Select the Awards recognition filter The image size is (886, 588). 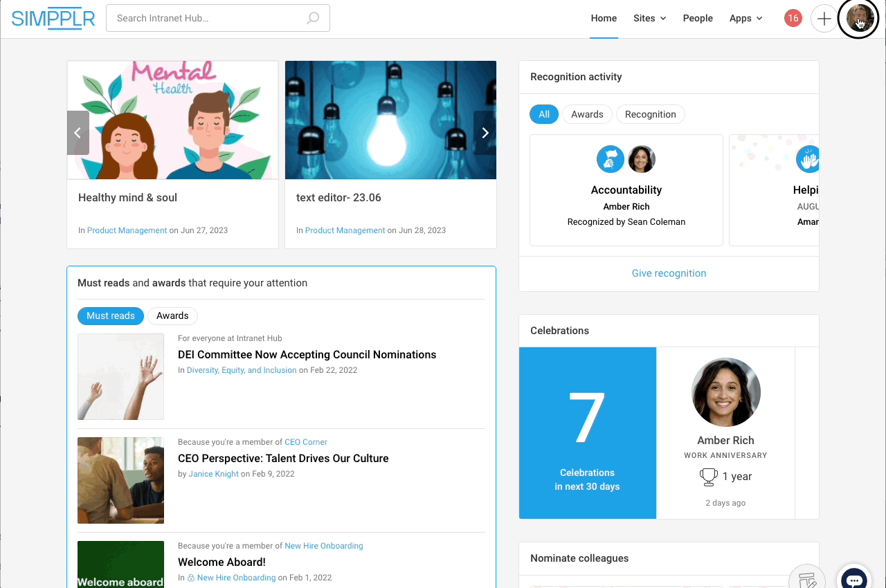(587, 114)
